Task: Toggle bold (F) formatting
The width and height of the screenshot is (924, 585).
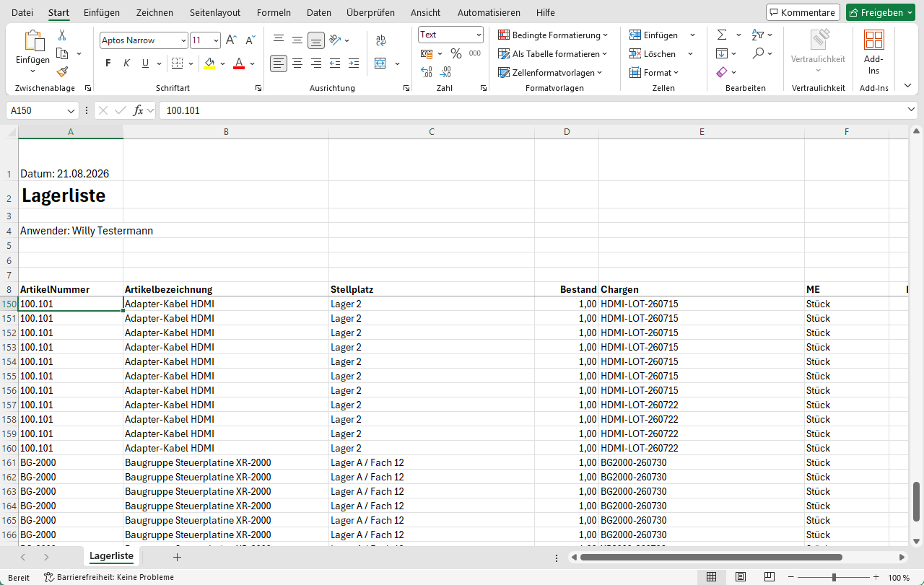Action: (x=108, y=63)
